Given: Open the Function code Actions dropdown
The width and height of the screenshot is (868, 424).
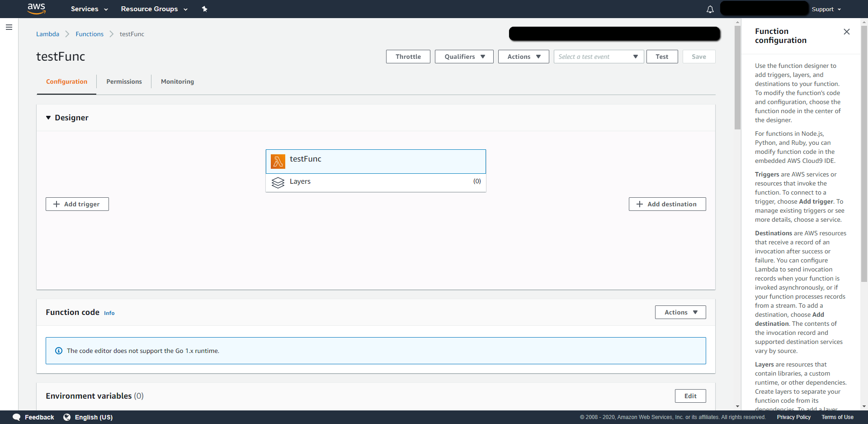Looking at the screenshot, I should coord(680,312).
